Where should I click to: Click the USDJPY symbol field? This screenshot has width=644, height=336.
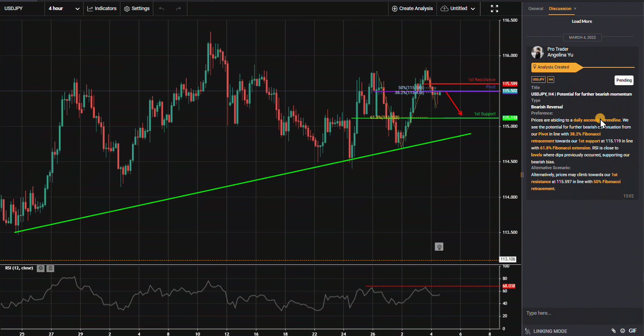tap(22, 9)
